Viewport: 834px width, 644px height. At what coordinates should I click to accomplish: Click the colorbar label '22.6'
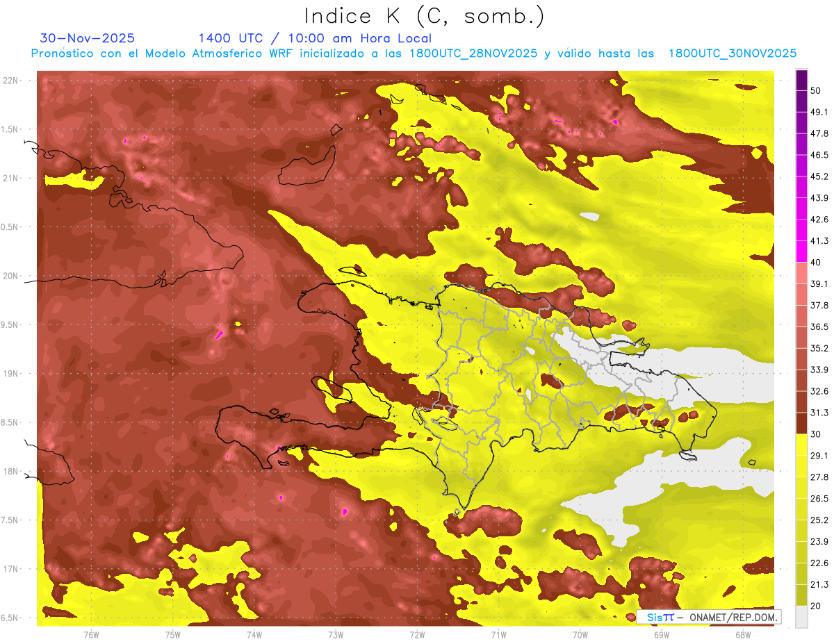819,563
